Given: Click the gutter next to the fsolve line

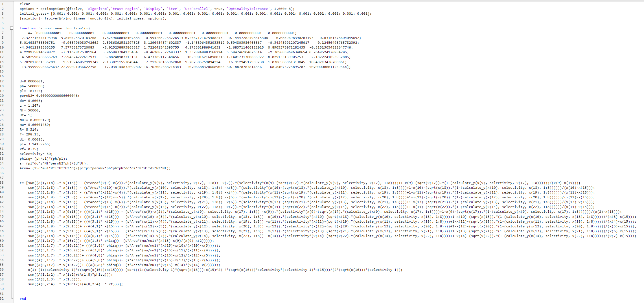Looking at the screenshot, I should pos(3,18).
